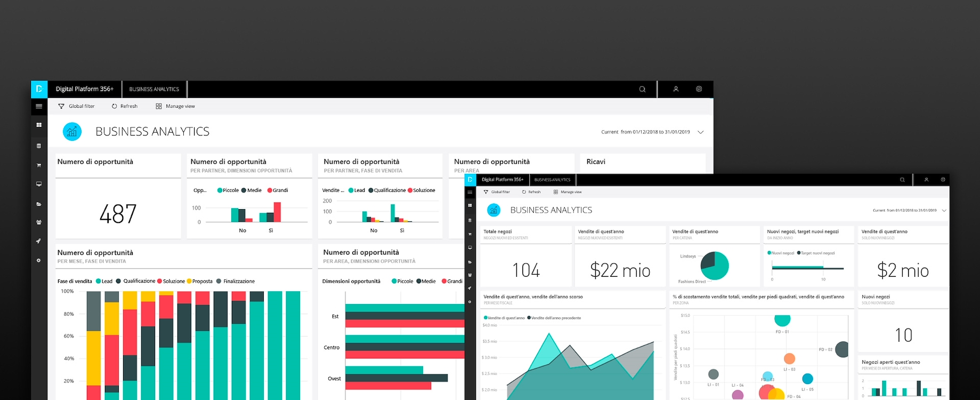Image resolution: width=980 pixels, height=400 pixels.
Task: Toggle the Medie legend in the per partner dimensioni chart
Action: coord(252,190)
